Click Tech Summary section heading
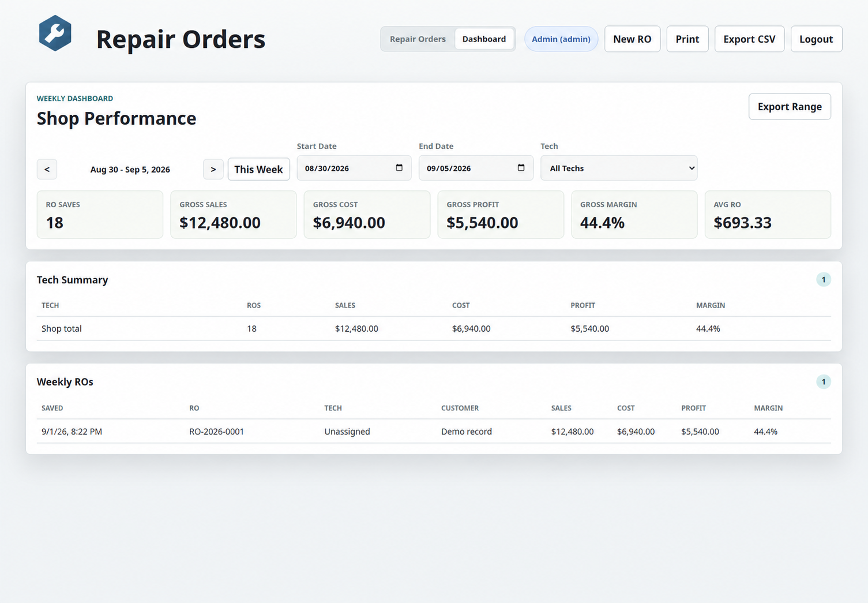The image size is (868, 603). click(73, 280)
